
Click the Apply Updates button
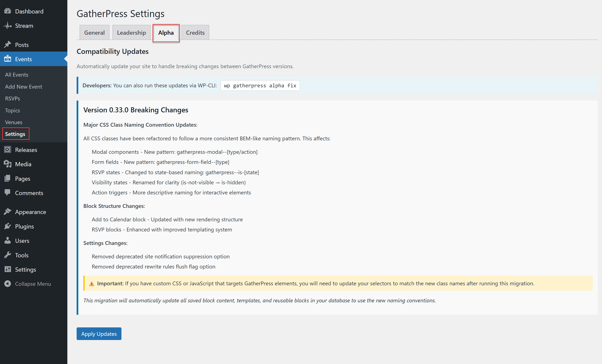click(99, 334)
